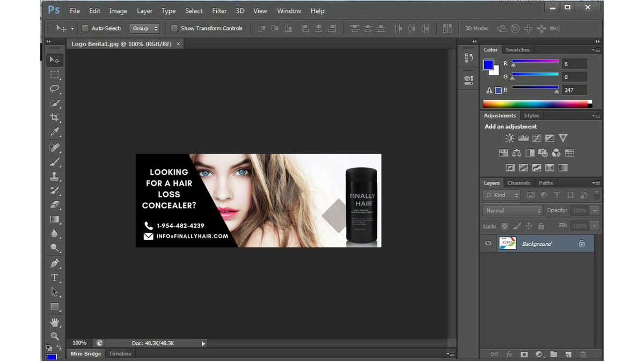Enable the Auto-Select checkbox

click(85, 28)
